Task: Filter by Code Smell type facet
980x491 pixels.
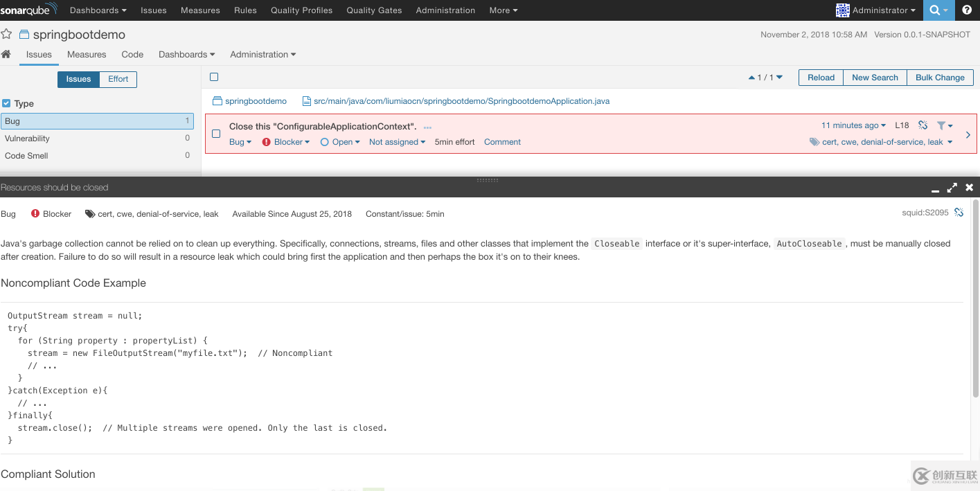Action: (x=97, y=156)
